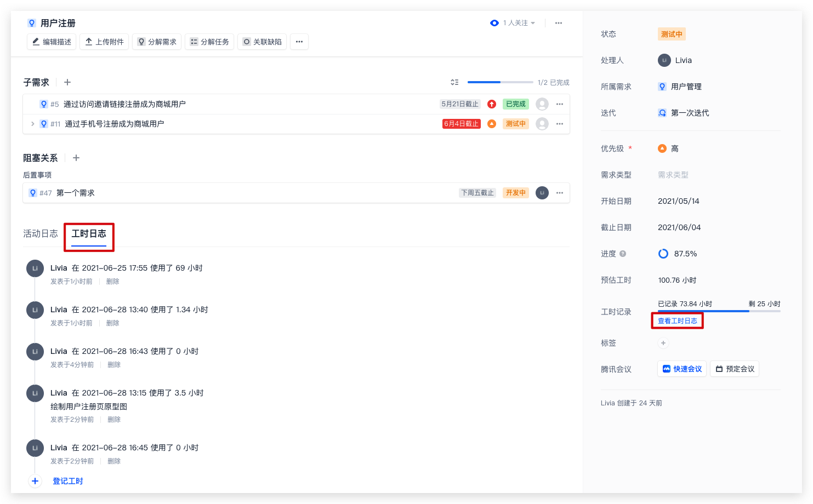Add a new 子需求 with plus icon
The image size is (813, 504).
[x=67, y=82]
